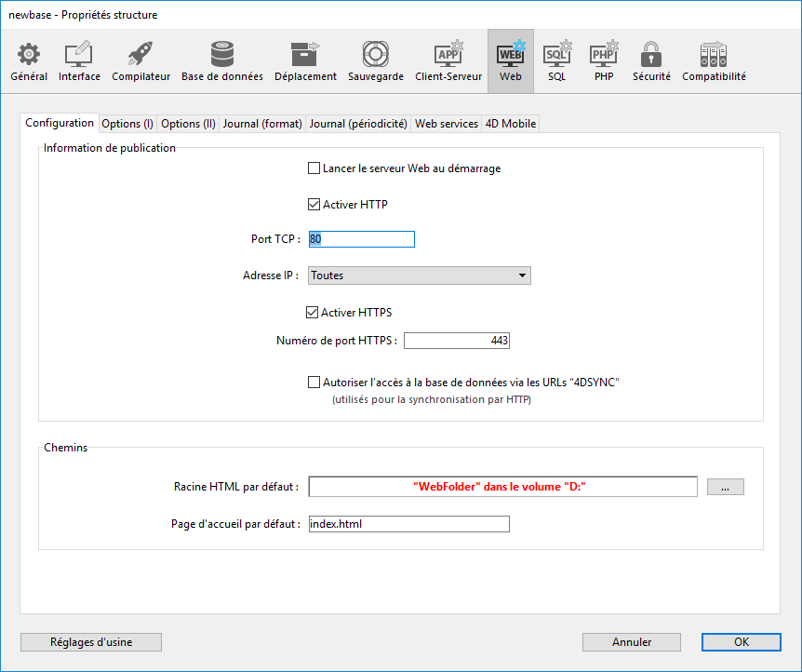Browse for the default HTML root folder
The image size is (802, 672).
725,487
